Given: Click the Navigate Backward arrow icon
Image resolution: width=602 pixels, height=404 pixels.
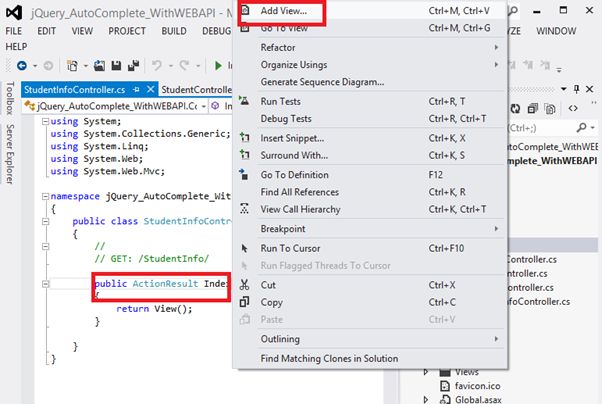Looking at the screenshot, I should coord(22,66).
